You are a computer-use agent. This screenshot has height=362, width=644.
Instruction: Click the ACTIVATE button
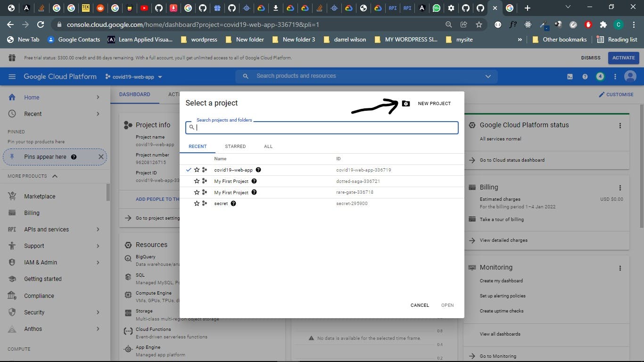(624, 58)
